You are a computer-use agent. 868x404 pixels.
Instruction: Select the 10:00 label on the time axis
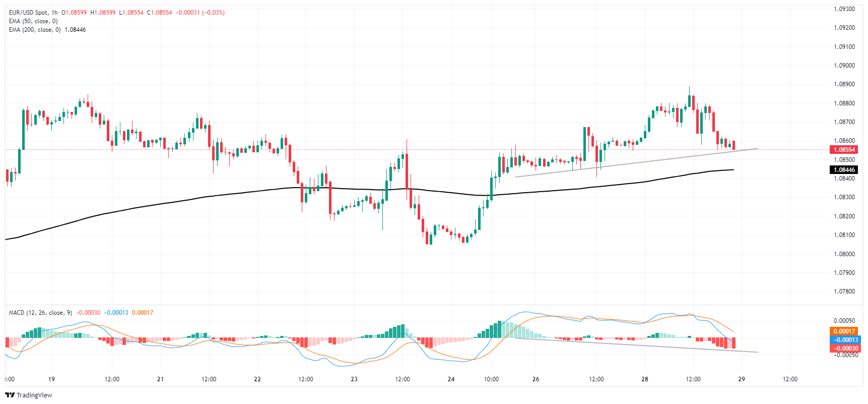tap(491, 379)
